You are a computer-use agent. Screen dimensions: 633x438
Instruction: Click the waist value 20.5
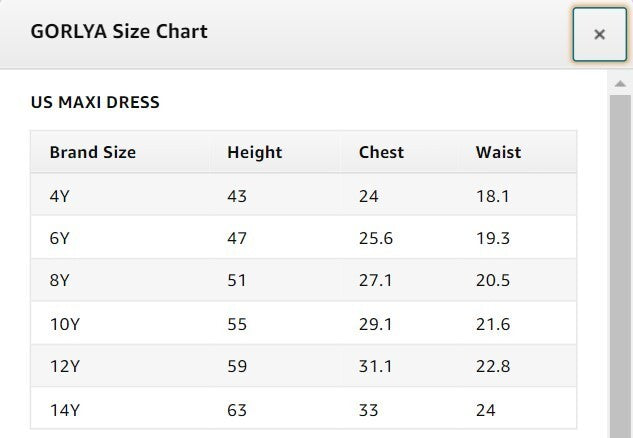pos(493,280)
